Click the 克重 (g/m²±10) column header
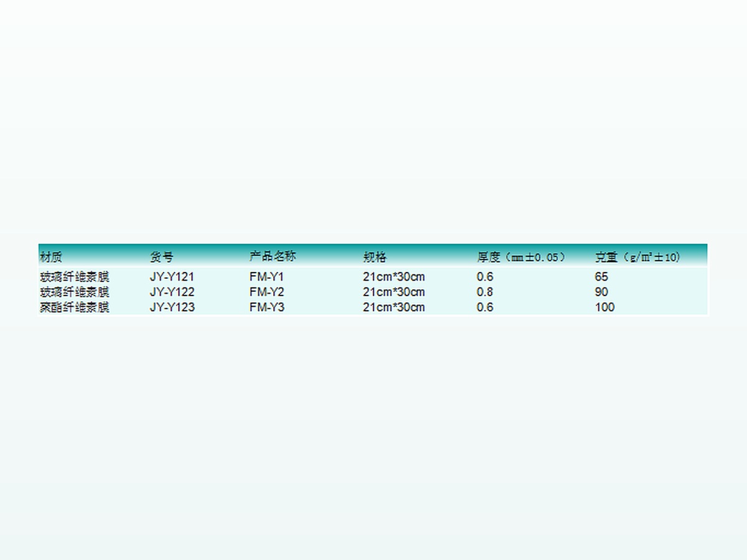The image size is (747, 560). (638, 256)
